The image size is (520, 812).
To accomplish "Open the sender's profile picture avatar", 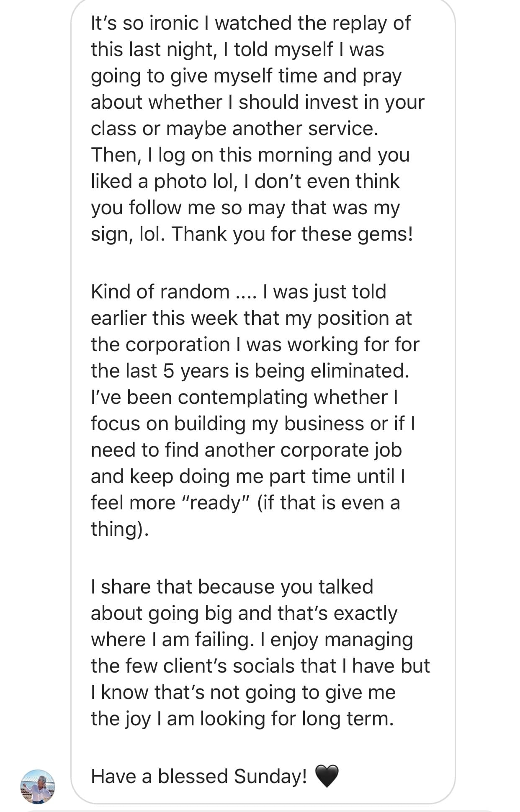I will 38,786.
